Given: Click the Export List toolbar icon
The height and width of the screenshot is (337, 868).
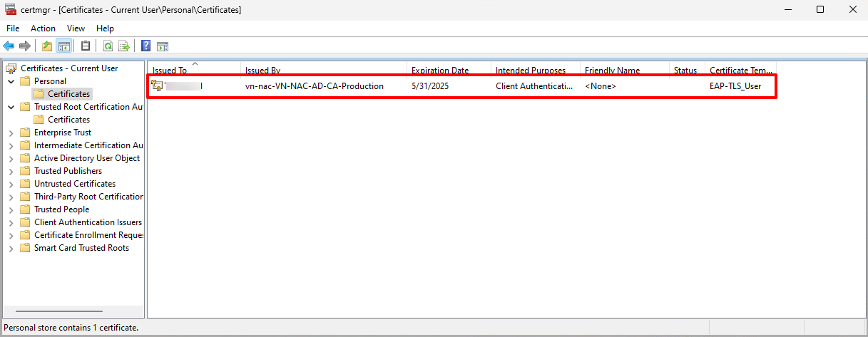Looking at the screenshot, I should (x=123, y=46).
